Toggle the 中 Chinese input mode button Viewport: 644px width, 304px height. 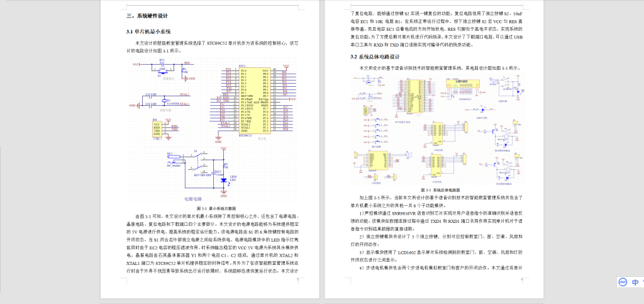(635, 282)
